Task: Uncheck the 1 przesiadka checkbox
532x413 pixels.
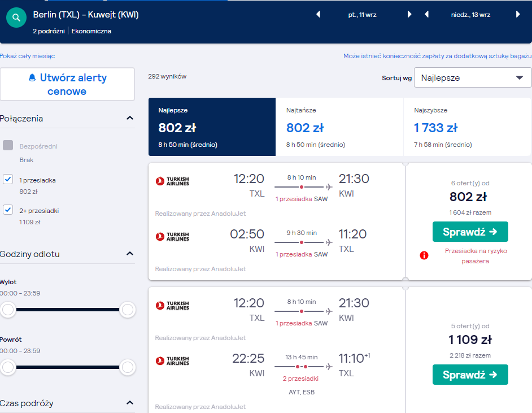Action: (8, 179)
